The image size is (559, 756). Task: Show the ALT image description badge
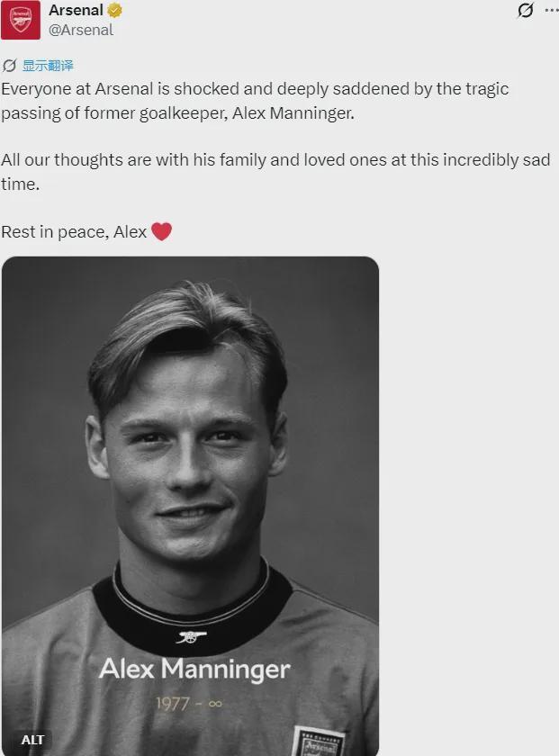32,740
